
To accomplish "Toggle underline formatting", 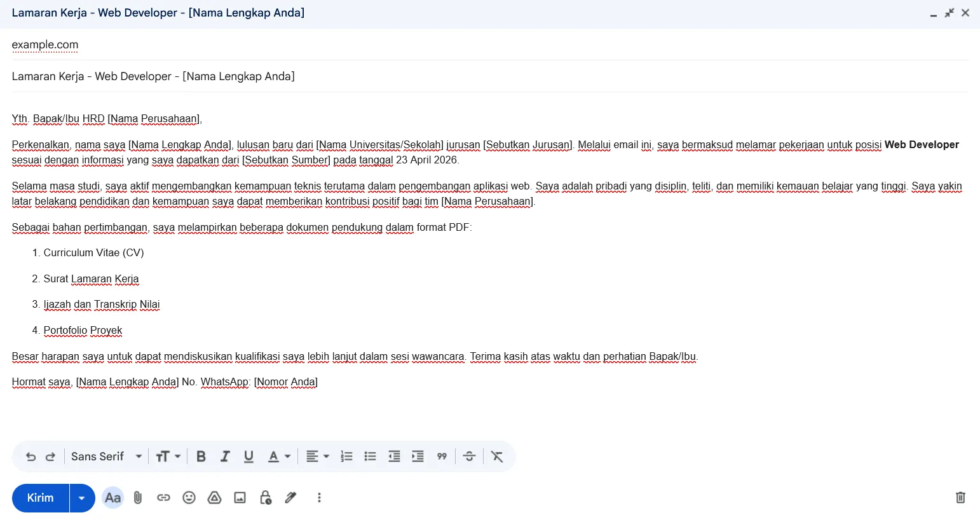I will 248,456.
